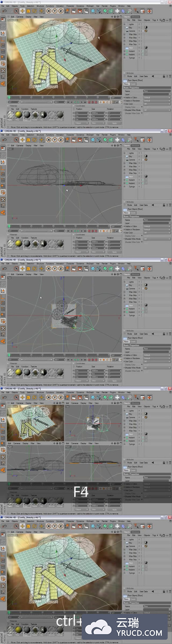172x644 pixels.
Task: Click the Render View icon in the second screenshot
Action: click(x=73, y=140)
